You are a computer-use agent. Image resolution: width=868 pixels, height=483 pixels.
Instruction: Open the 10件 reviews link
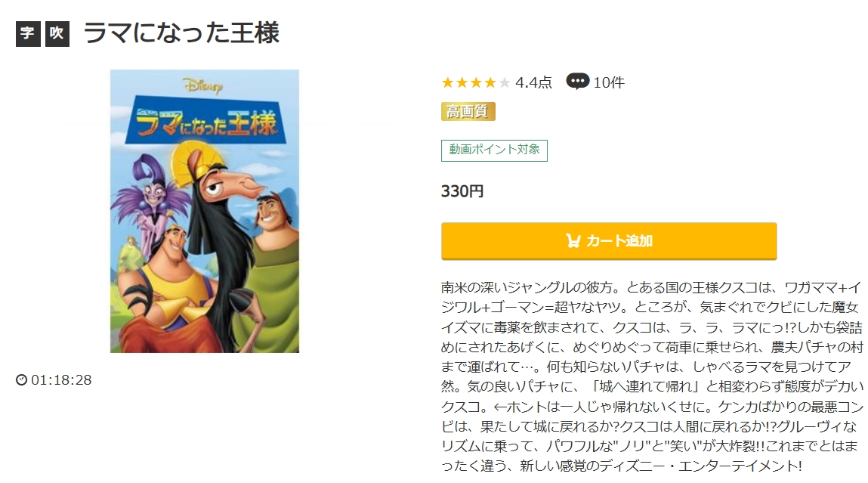pyautogui.click(x=609, y=82)
